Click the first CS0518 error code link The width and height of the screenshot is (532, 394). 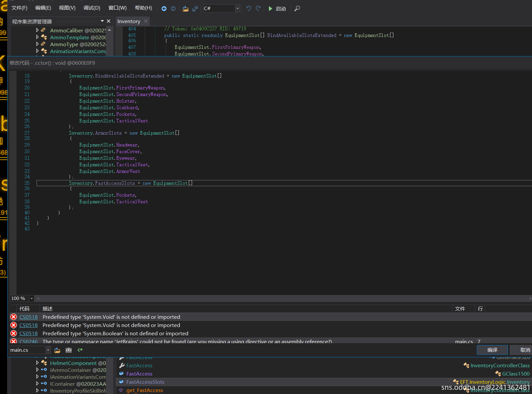click(28, 317)
